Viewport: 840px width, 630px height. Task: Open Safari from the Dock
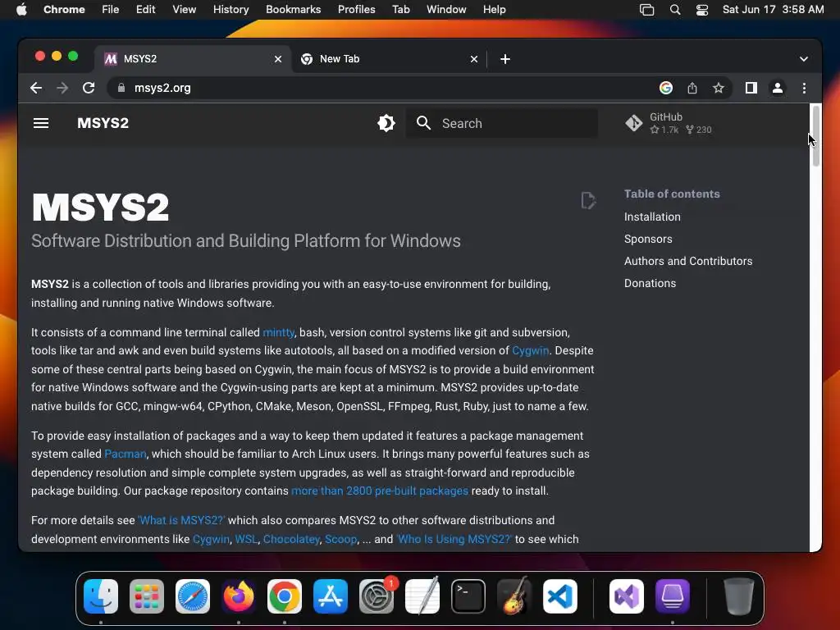click(x=193, y=596)
